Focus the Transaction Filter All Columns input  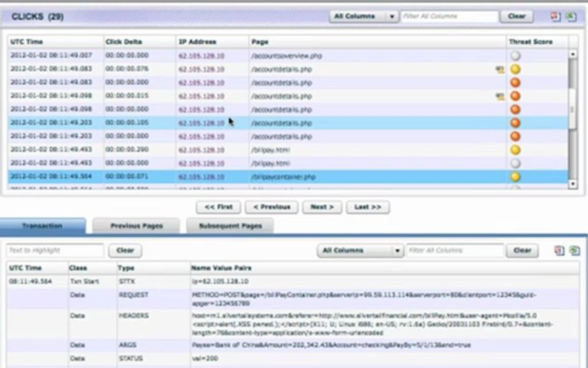(x=455, y=250)
